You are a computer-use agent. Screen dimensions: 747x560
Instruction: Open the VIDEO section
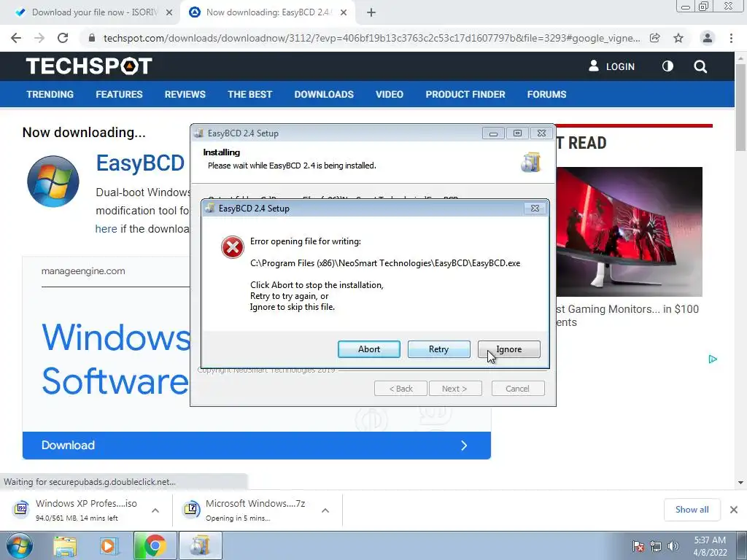click(390, 94)
